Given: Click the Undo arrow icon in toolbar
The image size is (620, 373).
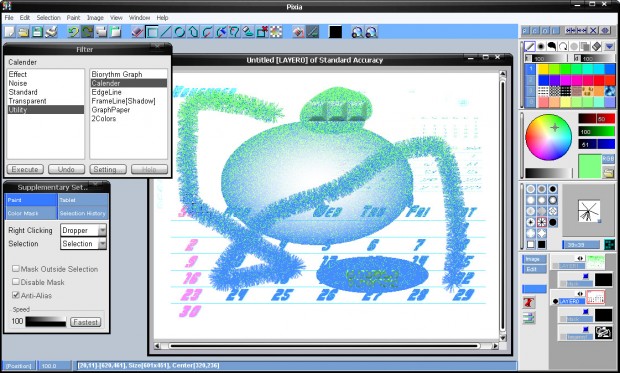Looking at the screenshot, I should tap(73, 32).
